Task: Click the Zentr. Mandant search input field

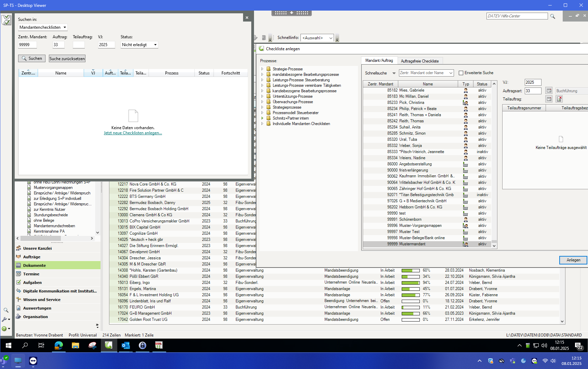Action: (27, 45)
